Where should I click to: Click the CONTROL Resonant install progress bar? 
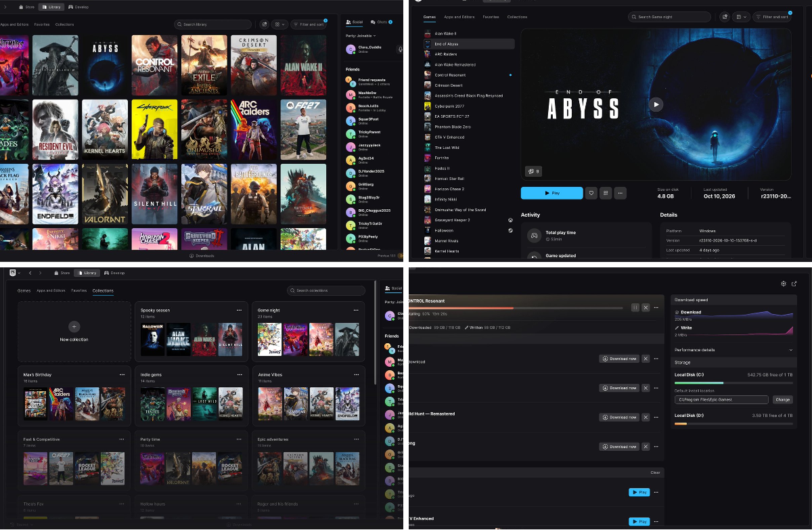tap(516, 308)
